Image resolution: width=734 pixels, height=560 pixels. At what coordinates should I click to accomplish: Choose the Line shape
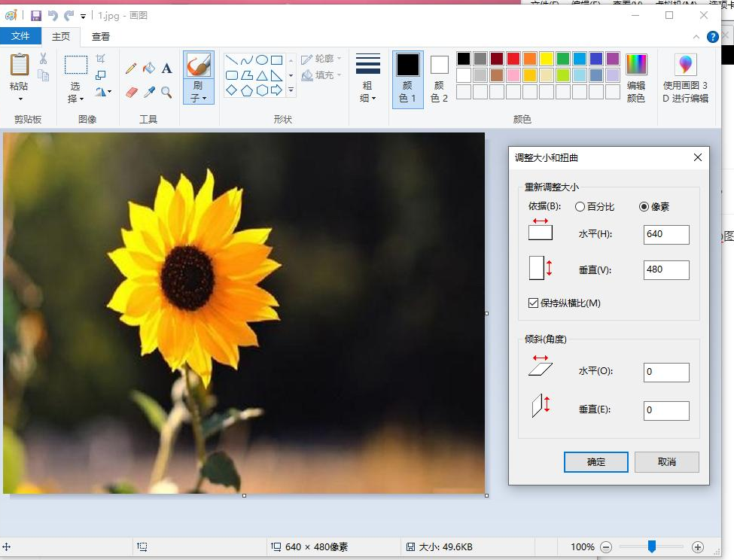tap(232, 60)
